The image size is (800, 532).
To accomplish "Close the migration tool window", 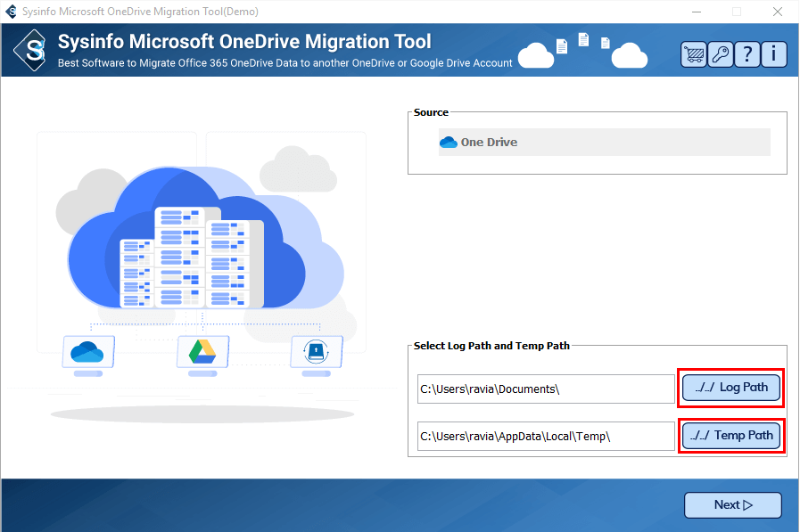I will click(x=777, y=12).
